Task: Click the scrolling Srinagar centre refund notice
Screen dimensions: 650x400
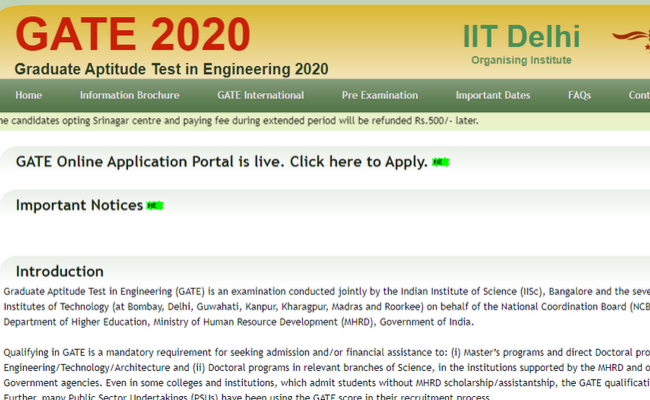Action: point(238,120)
